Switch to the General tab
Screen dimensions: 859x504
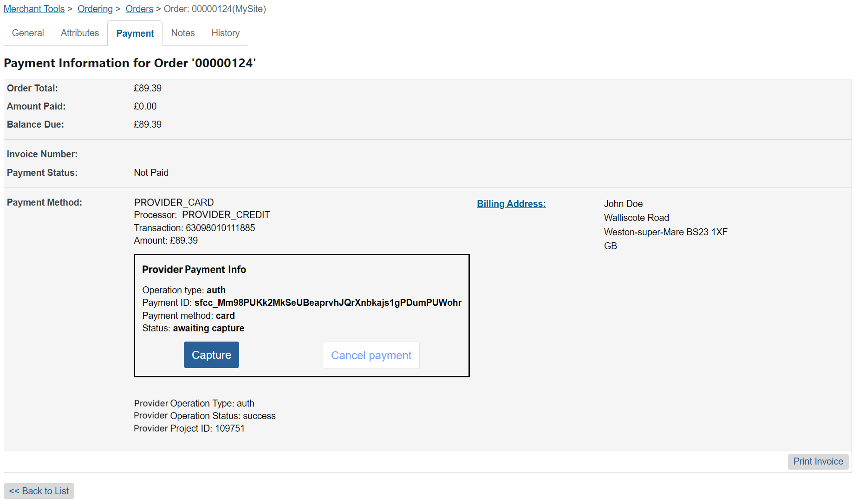tap(28, 33)
